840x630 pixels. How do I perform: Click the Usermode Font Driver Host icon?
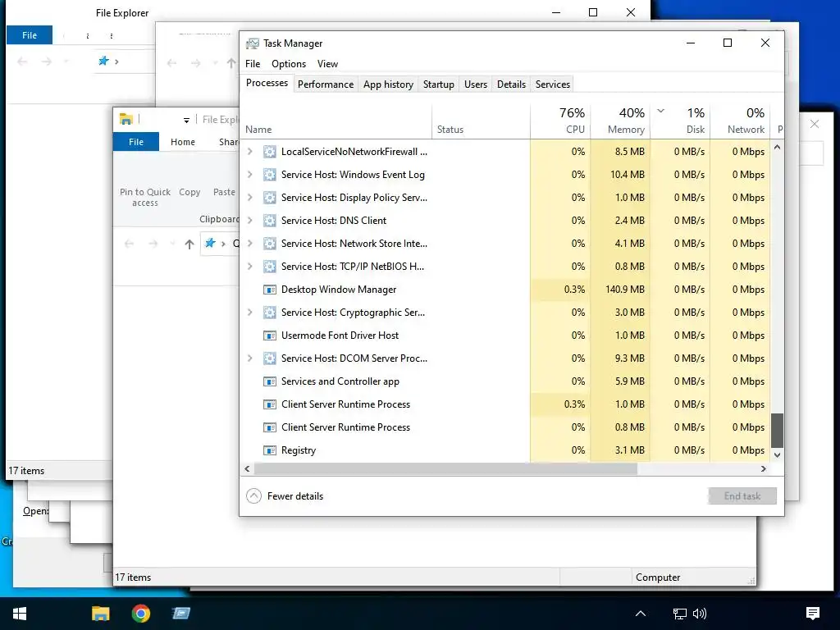269,336
